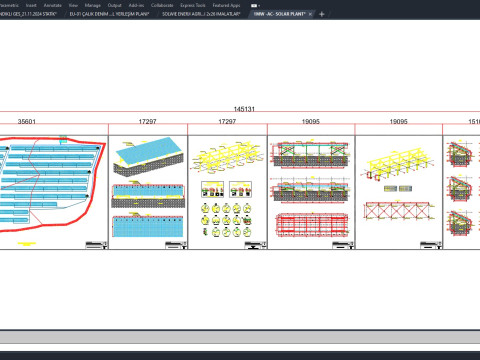The width and height of the screenshot is (480, 360).
Task: Open the Add-ins ribbon tab
Action: pyautogui.click(x=136, y=5)
